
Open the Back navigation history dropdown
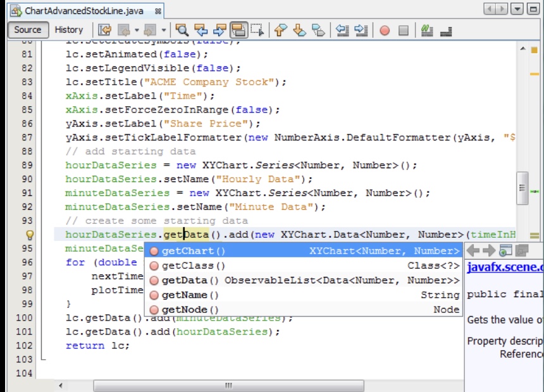[137, 29]
